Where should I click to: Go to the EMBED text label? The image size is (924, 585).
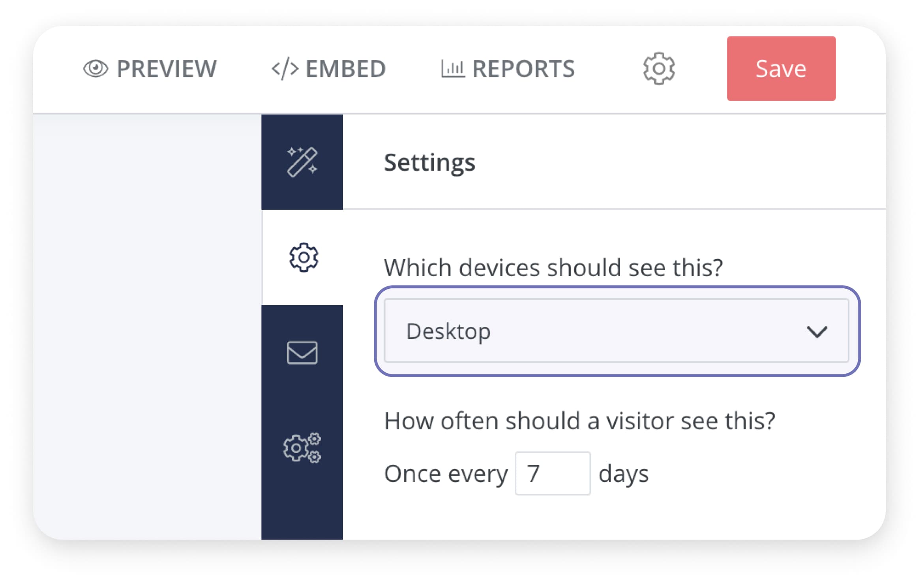click(x=345, y=69)
